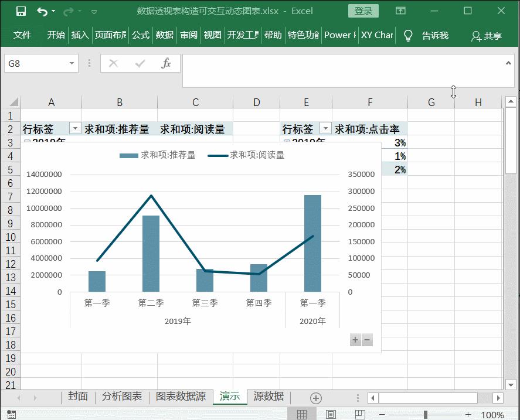The width and height of the screenshot is (520, 420).
Task: Expand chart field detail with the plus button
Action: tap(355, 340)
